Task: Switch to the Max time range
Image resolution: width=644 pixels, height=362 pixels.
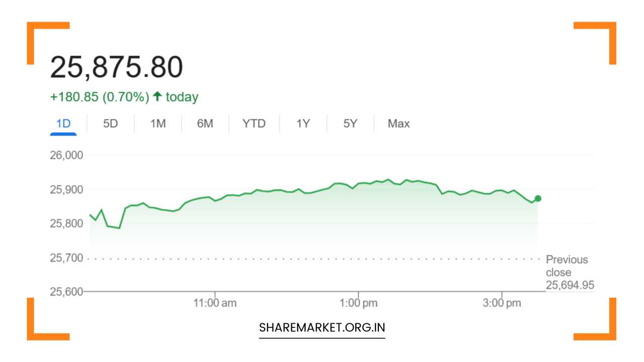Action: (398, 124)
